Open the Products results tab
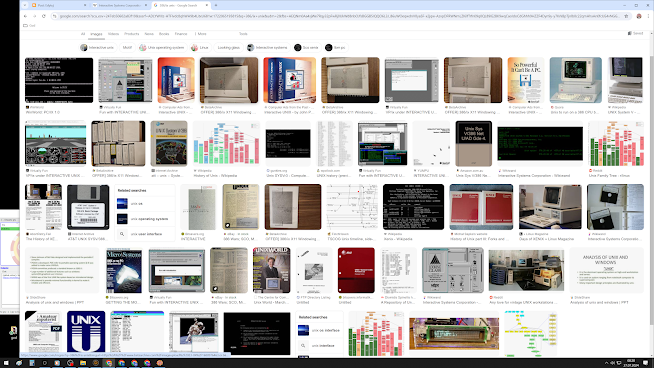Screen dimensions: 654x368 [x=131, y=34]
